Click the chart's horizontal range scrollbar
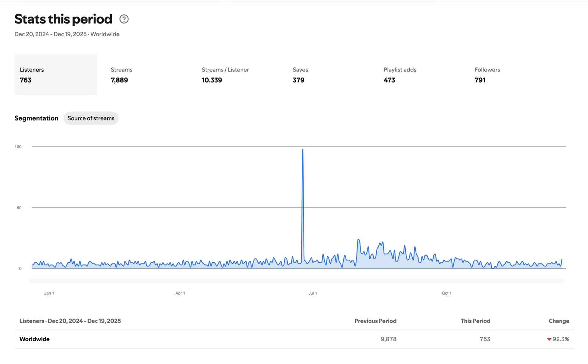588x364 pixels. [x=297, y=281]
